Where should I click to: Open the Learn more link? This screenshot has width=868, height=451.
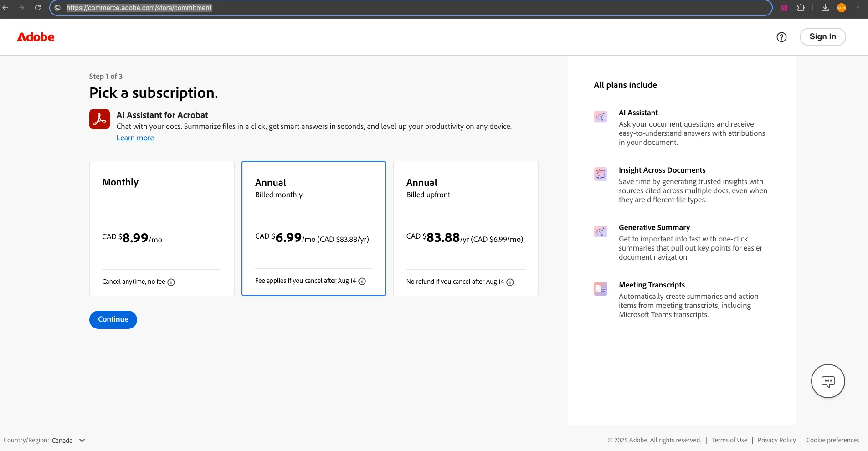click(x=135, y=138)
